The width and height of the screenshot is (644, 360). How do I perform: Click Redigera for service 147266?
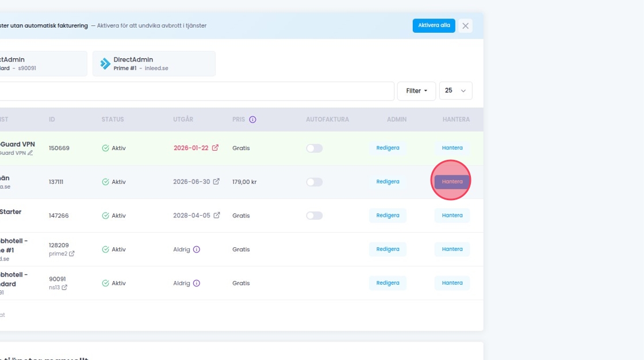click(x=388, y=216)
